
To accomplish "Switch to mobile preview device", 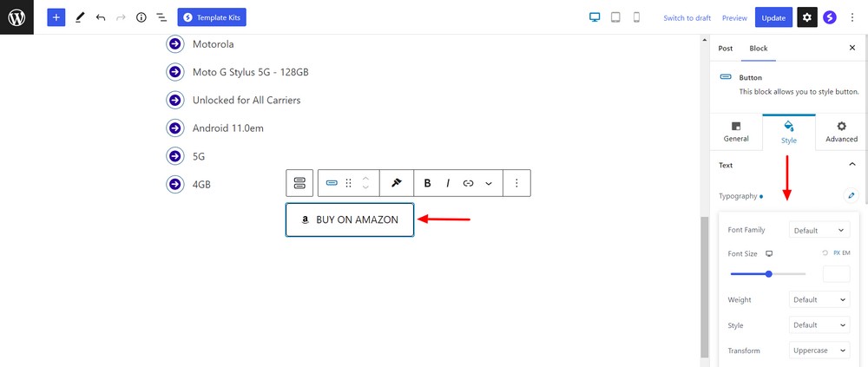I will pos(636,17).
